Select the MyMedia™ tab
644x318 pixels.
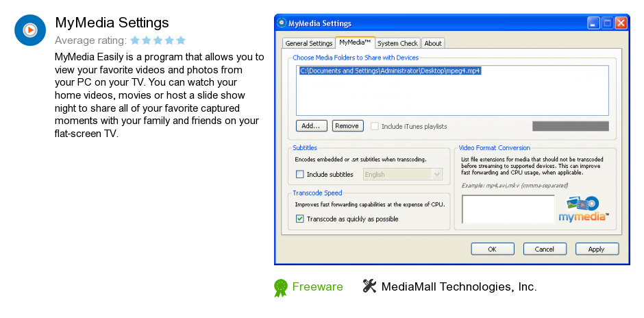(x=356, y=42)
